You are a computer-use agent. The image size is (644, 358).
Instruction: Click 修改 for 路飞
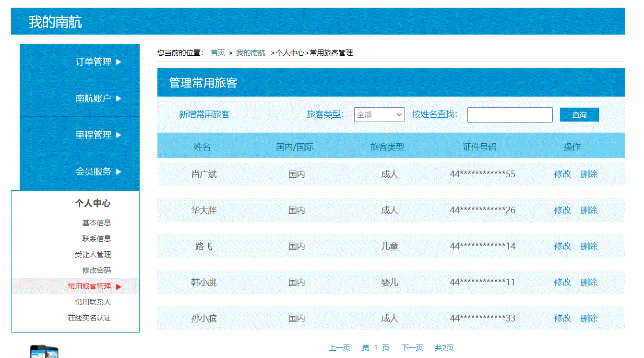point(562,247)
